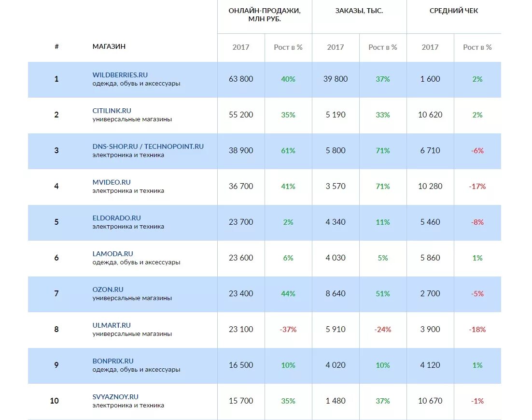
Task: Select Ozon orders growth 51%
Action: coord(383,293)
